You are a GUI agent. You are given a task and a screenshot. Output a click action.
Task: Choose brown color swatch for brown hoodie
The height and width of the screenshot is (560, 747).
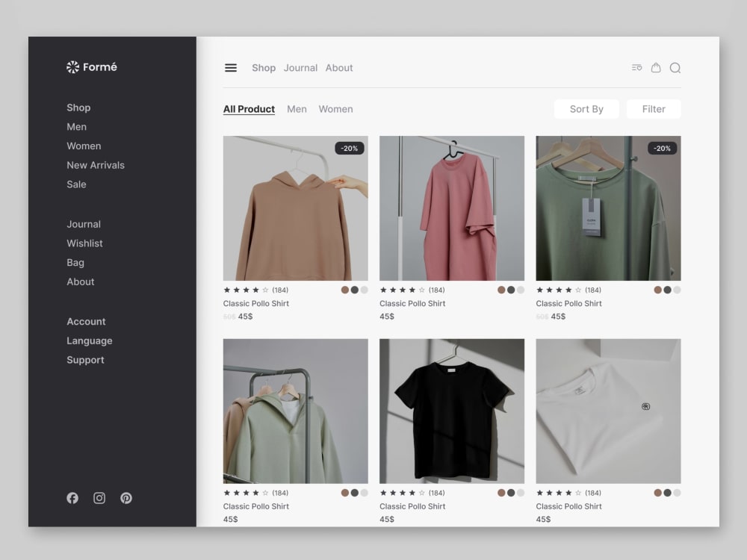(345, 290)
